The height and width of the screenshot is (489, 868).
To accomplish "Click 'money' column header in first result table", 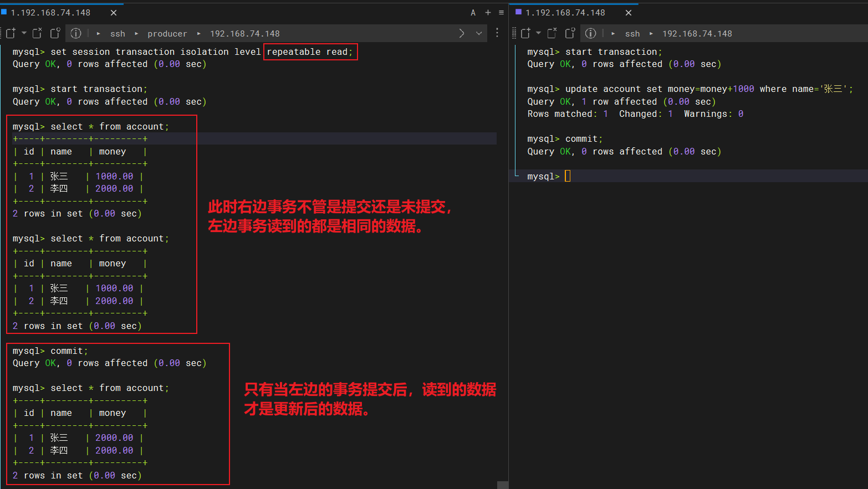I will (x=113, y=152).
